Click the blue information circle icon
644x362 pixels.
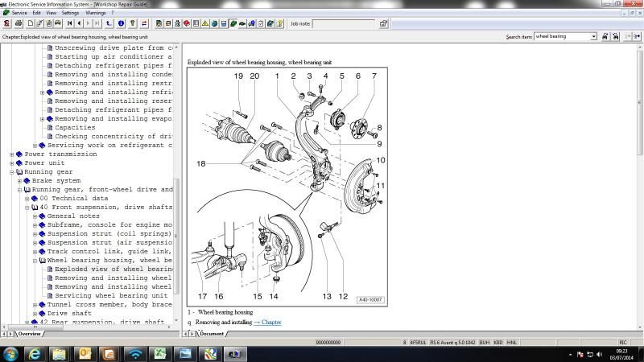click(x=122, y=23)
